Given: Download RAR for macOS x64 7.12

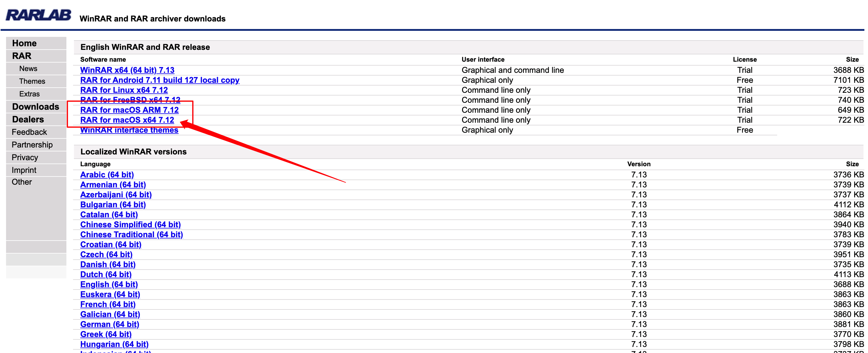Looking at the screenshot, I should (127, 120).
